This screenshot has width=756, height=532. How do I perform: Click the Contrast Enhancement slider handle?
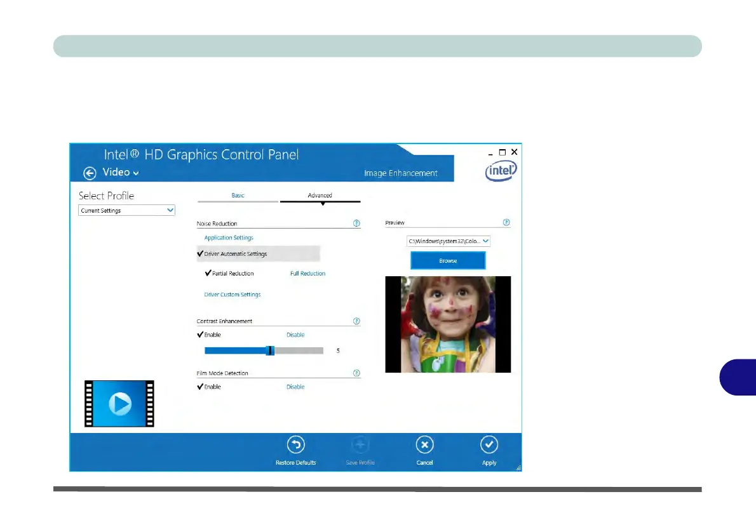coord(270,350)
